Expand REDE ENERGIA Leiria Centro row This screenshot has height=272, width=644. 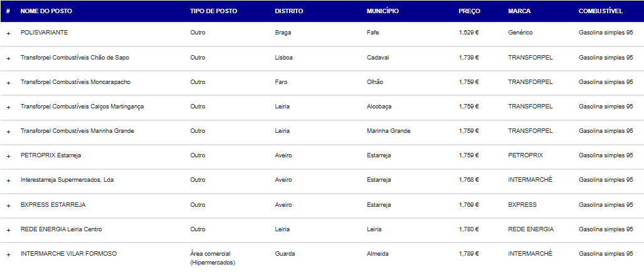[9, 230]
